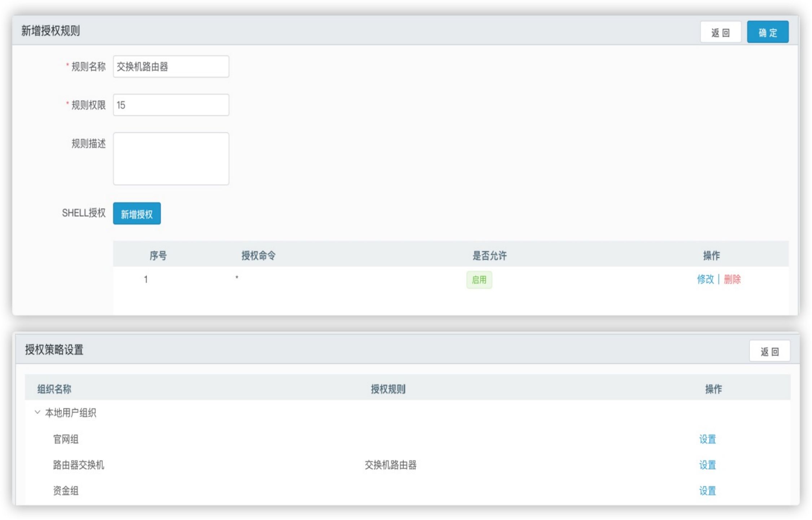This screenshot has width=812, height=520.
Task: Click the 修改 link for rule 1
Action: 705,279
